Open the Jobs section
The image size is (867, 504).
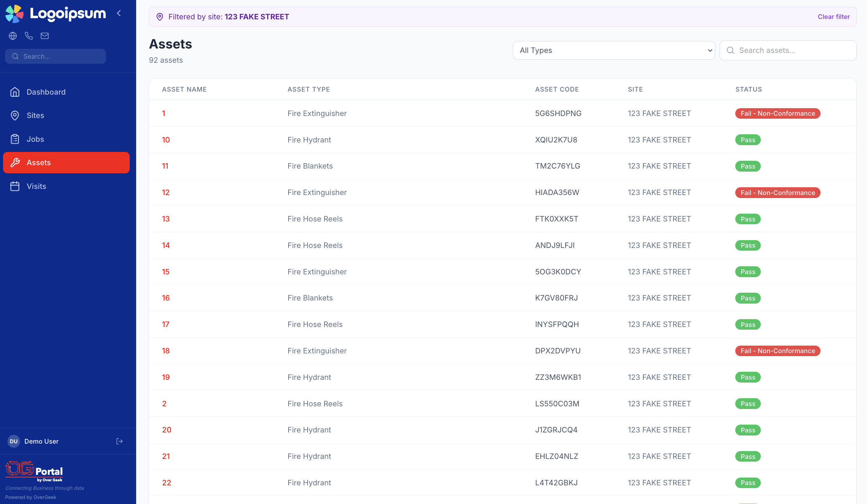click(x=35, y=139)
